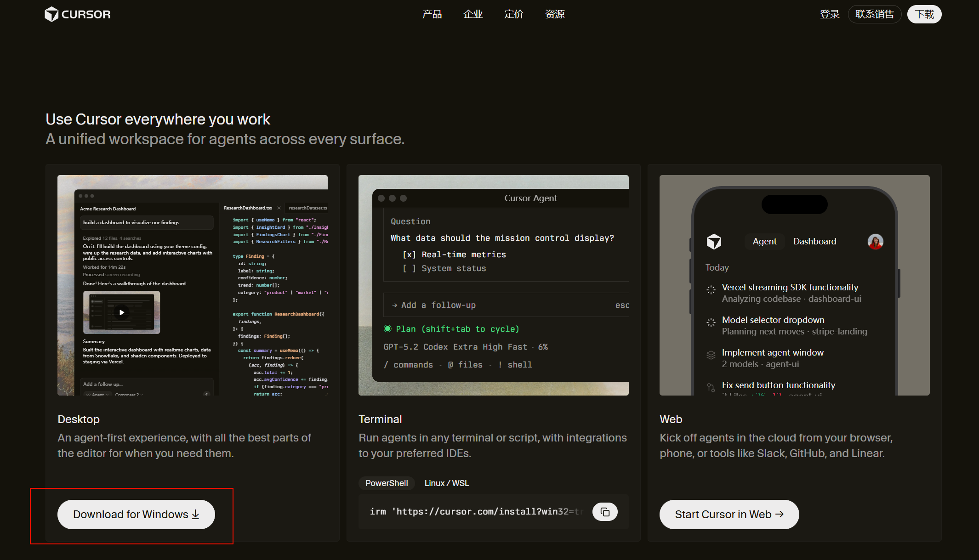Screen dimensions: 979x560
Task: Switch to the PowerShell tab
Action: (387, 483)
